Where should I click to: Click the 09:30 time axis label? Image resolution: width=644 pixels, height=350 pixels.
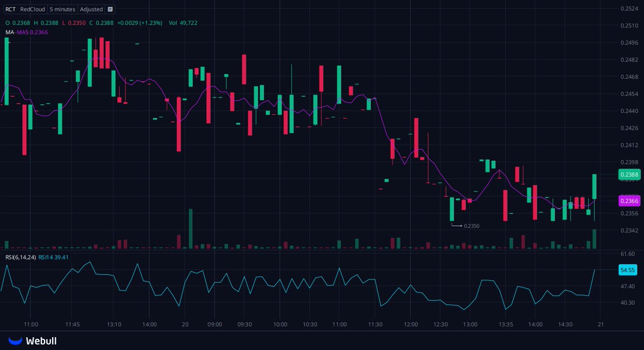(245, 325)
